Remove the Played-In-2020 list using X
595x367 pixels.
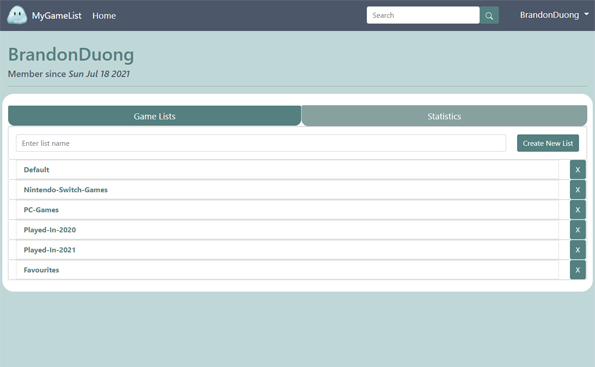point(578,230)
